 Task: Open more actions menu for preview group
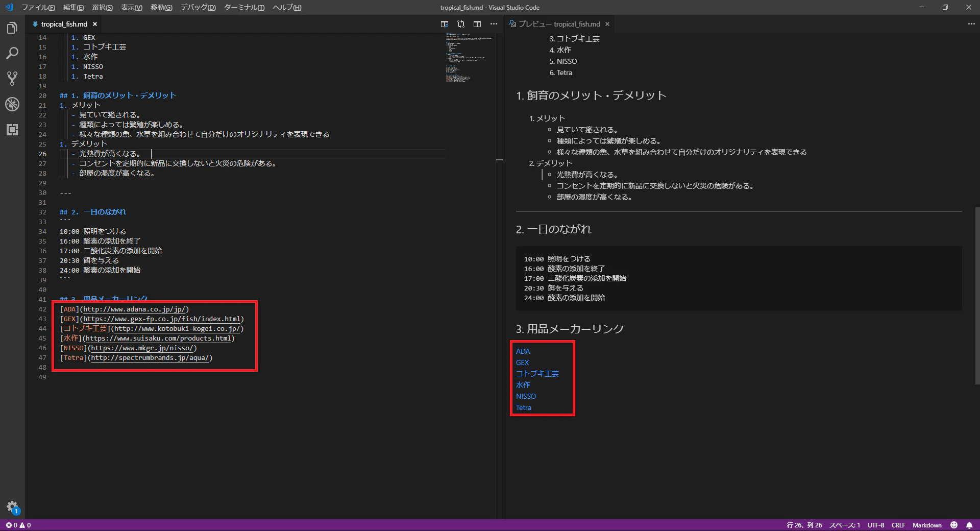(x=971, y=24)
